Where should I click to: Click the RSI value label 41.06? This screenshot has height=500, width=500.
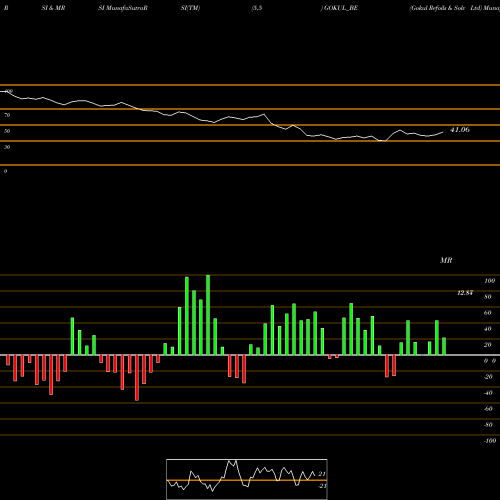click(460, 130)
